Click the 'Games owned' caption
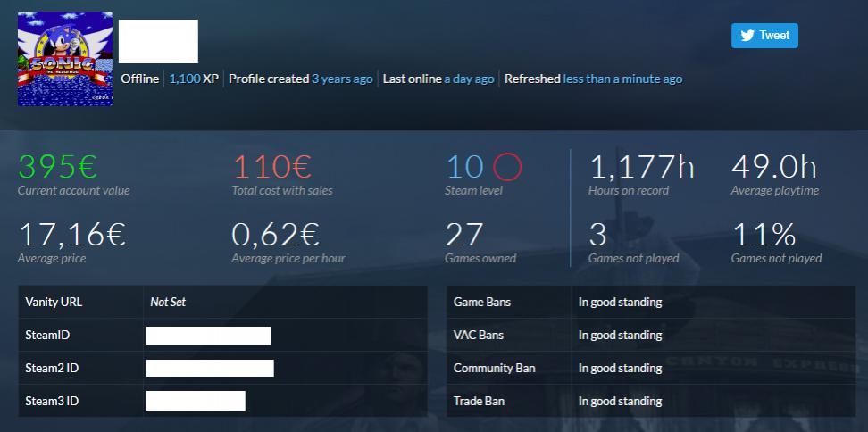This screenshot has height=432, width=868. [x=480, y=258]
